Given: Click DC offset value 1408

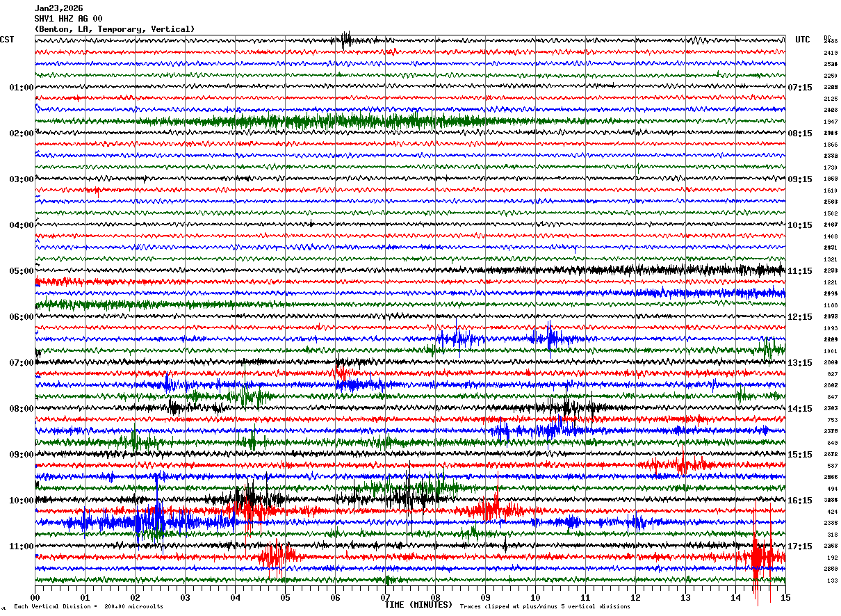Looking at the screenshot, I should pyautogui.click(x=831, y=237).
